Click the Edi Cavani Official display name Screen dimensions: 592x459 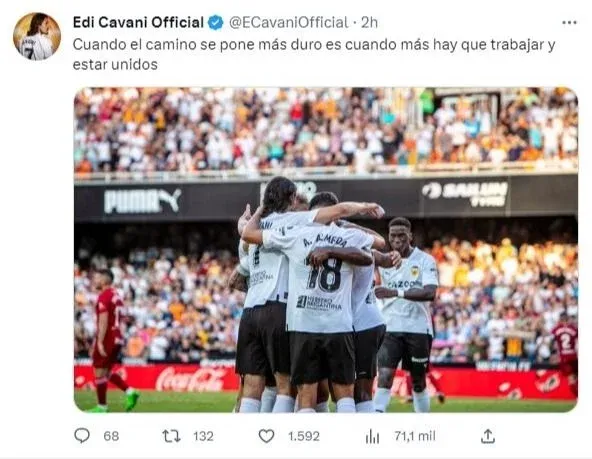[x=138, y=23]
